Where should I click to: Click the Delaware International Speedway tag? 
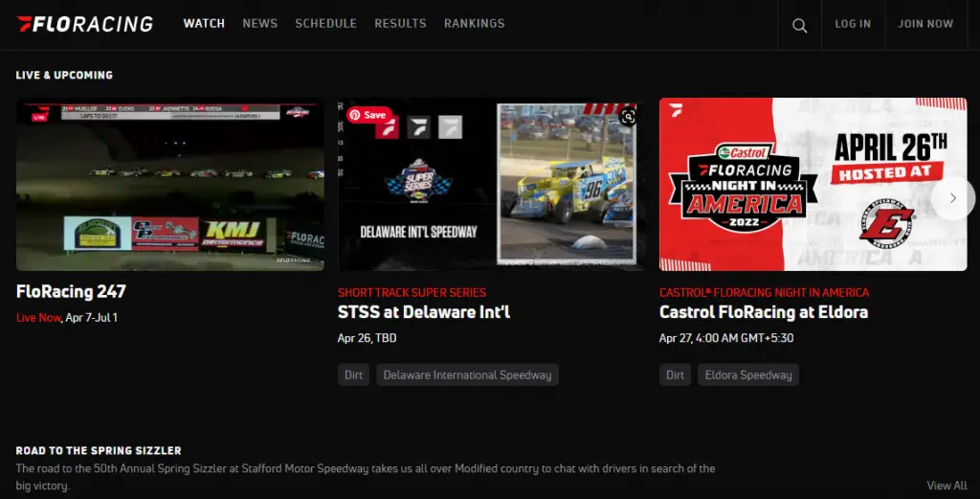pos(467,374)
